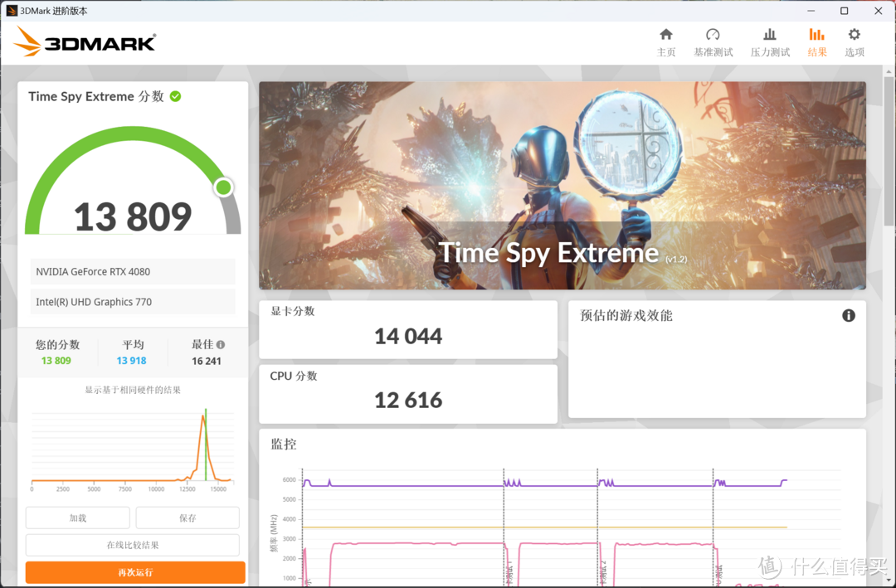896x588 pixels.
Task: Click the 主页 tab label
Action: click(x=665, y=52)
